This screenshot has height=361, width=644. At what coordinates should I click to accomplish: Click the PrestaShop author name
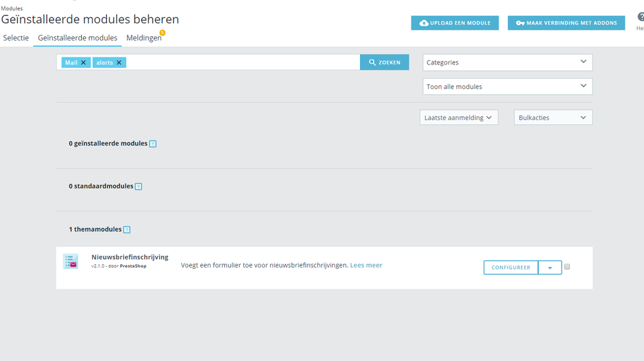133,266
